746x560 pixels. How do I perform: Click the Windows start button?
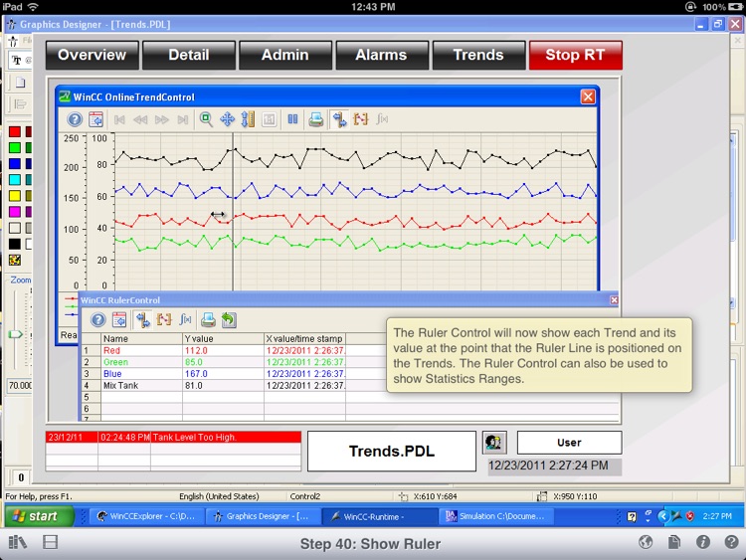pos(40,516)
